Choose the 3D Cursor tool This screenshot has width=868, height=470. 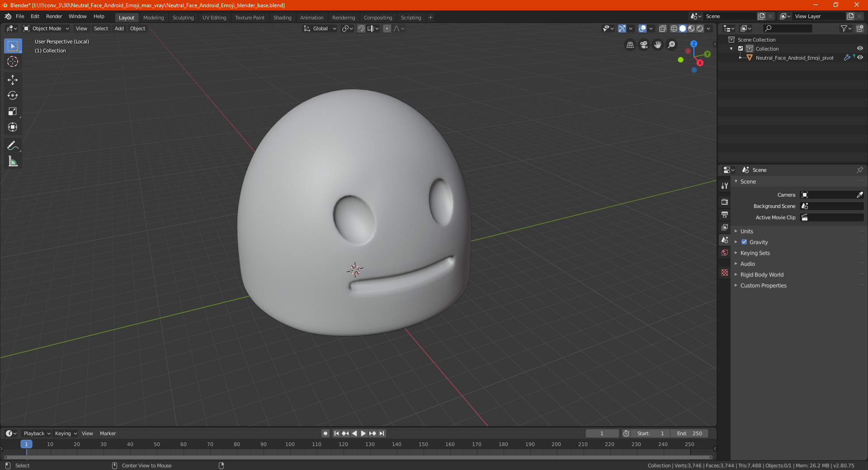click(13, 62)
